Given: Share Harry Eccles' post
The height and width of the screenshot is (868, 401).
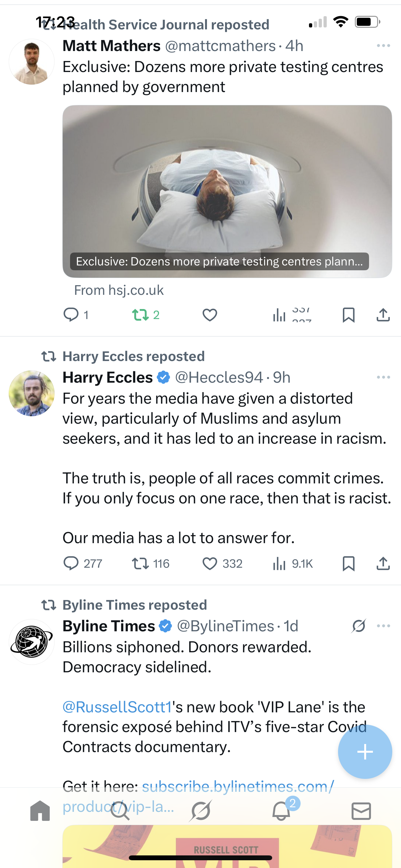Looking at the screenshot, I should (x=383, y=563).
